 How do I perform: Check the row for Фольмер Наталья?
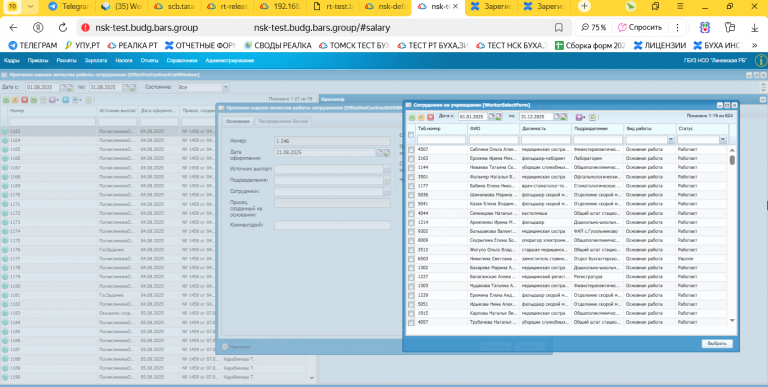click(411, 177)
